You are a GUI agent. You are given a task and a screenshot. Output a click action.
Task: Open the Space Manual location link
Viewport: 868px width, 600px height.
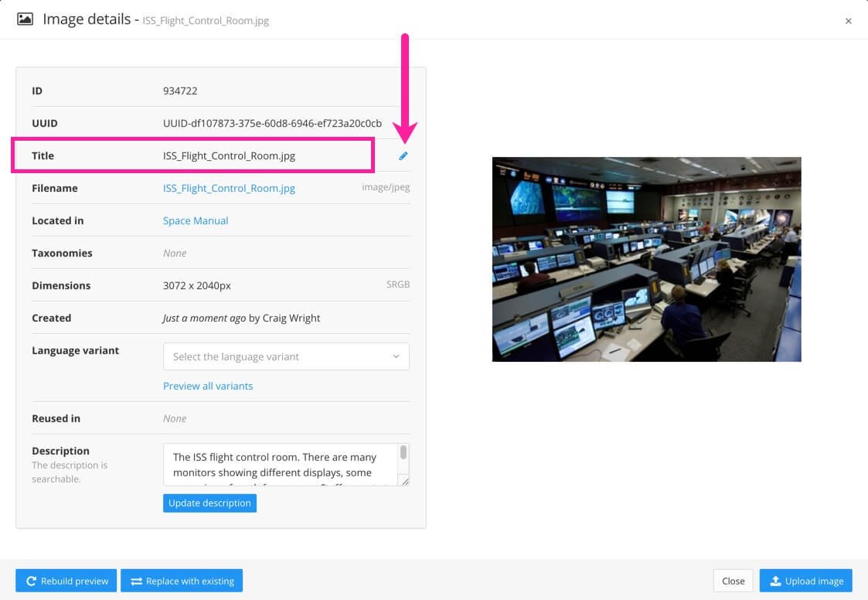196,220
